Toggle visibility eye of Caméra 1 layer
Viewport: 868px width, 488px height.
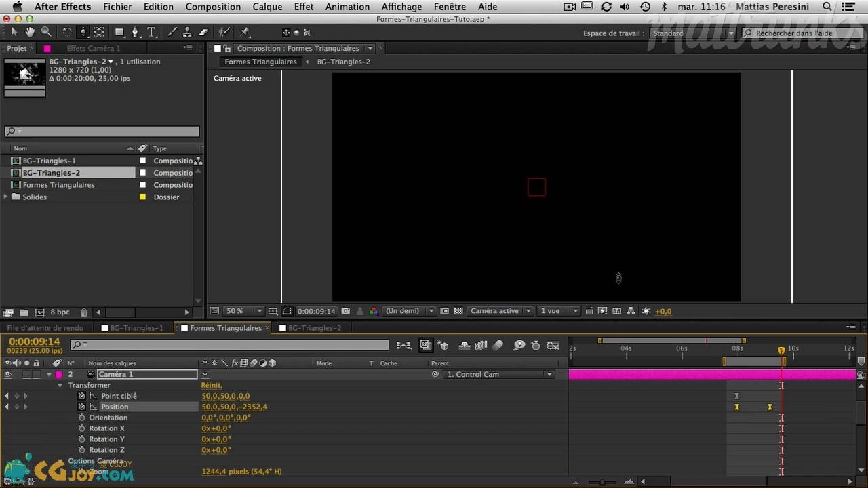7,374
